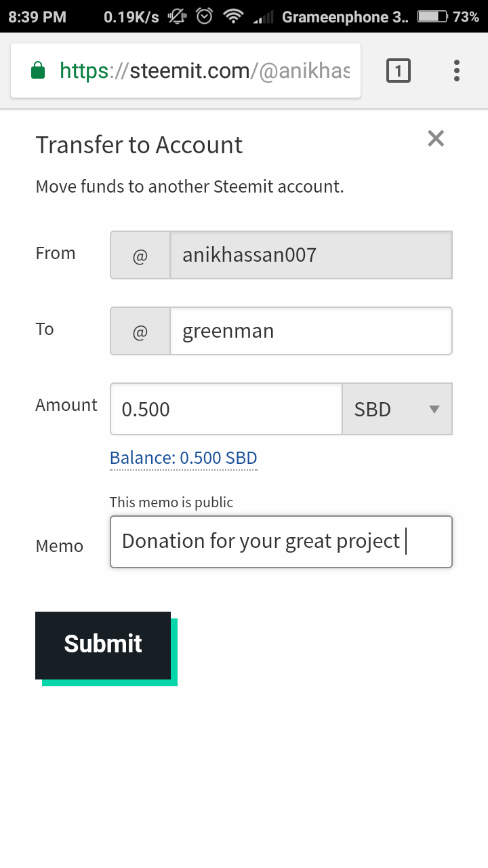Open the browser tab switcher icon
The width and height of the screenshot is (488, 868).
point(399,71)
